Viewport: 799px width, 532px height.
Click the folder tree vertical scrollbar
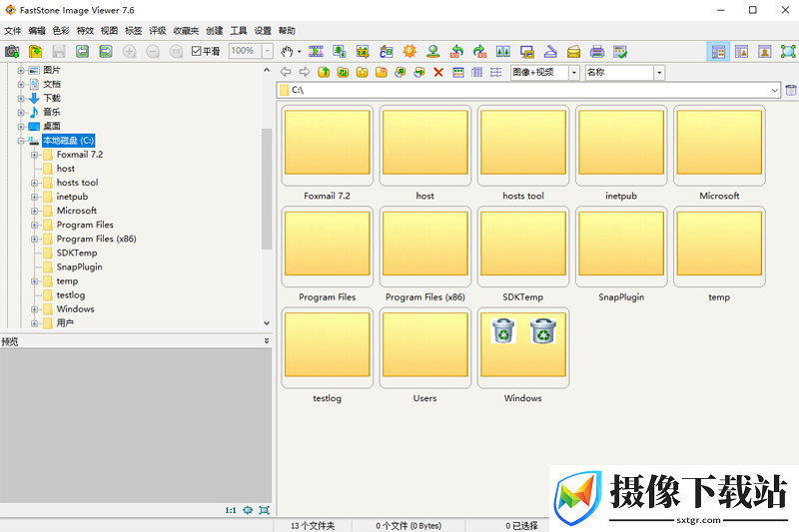point(266,189)
